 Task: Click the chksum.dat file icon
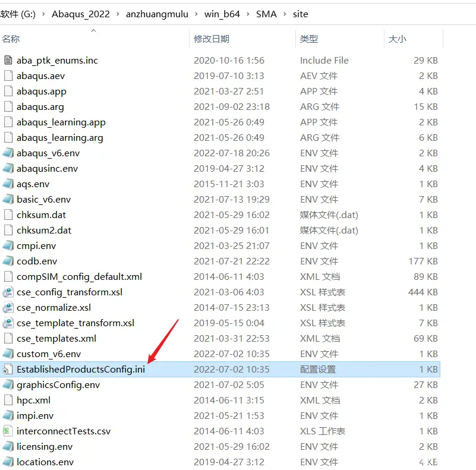coord(8,215)
